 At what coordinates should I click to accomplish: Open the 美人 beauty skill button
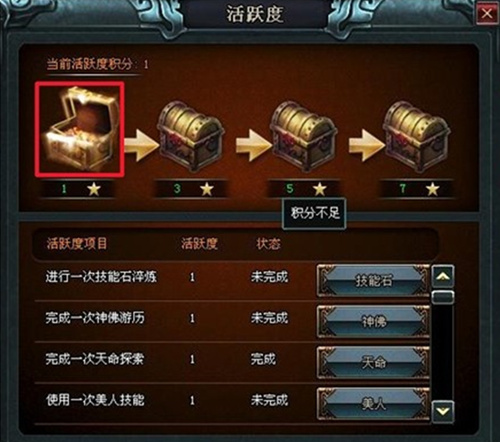coord(373,404)
